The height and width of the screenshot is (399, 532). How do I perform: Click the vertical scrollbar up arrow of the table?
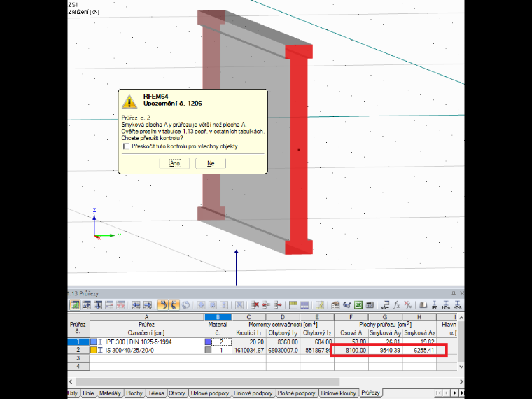point(461,317)
